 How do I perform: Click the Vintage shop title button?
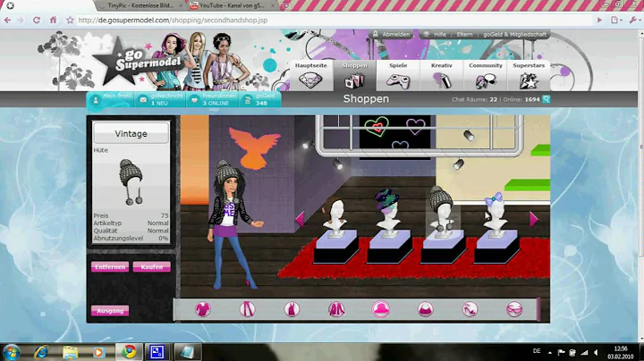tap(131, 134)
